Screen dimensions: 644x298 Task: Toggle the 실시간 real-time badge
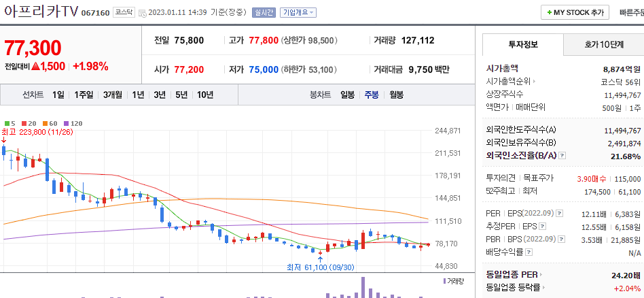(264, 12)
